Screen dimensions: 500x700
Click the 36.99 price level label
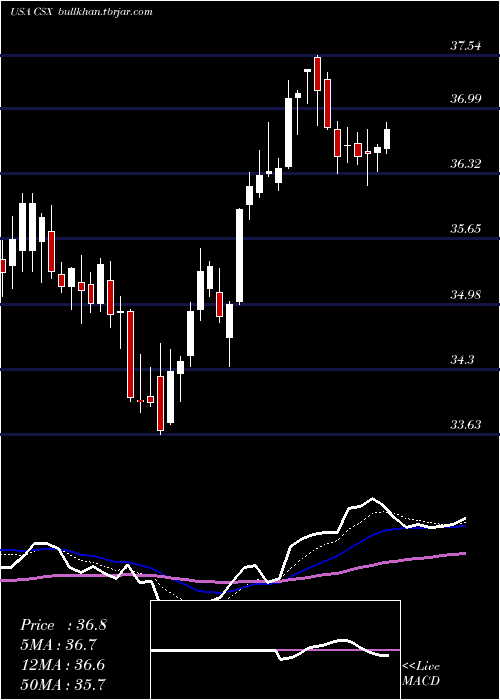click(x=466, y=99)
